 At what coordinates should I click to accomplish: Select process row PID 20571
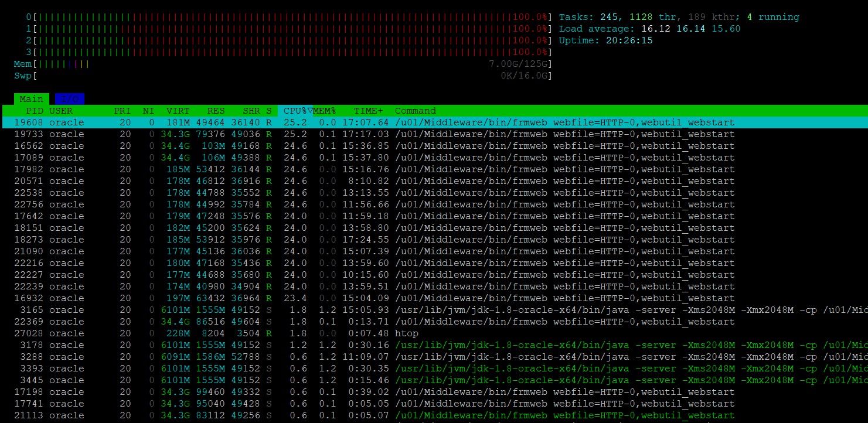coord(434,181)
